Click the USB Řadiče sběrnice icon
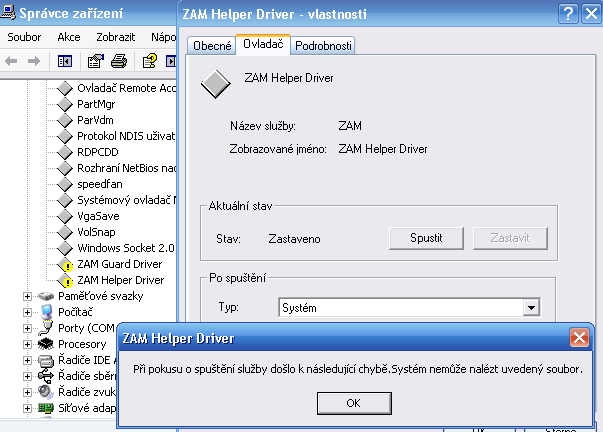The image size is (603, 432). [x=46, y=376]
